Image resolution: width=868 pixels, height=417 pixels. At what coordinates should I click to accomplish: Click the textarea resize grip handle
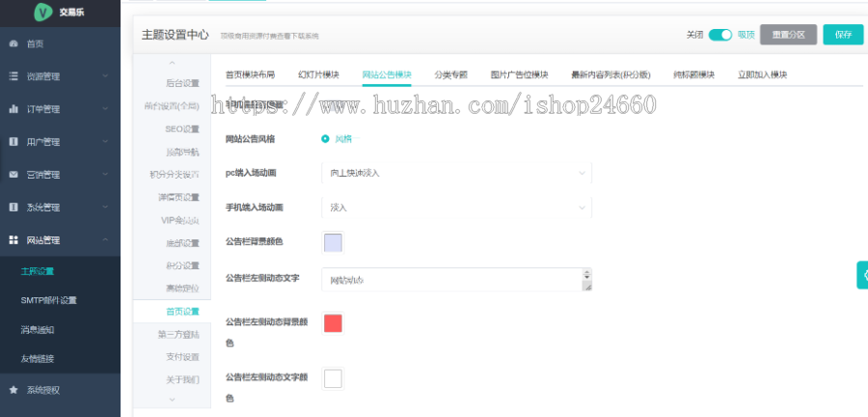587,287
